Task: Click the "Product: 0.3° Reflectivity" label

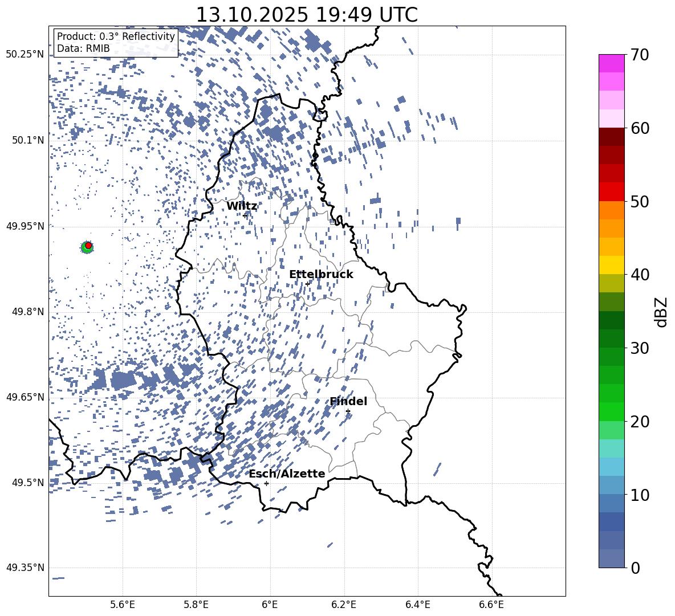Action: click(x=116, y=36)
